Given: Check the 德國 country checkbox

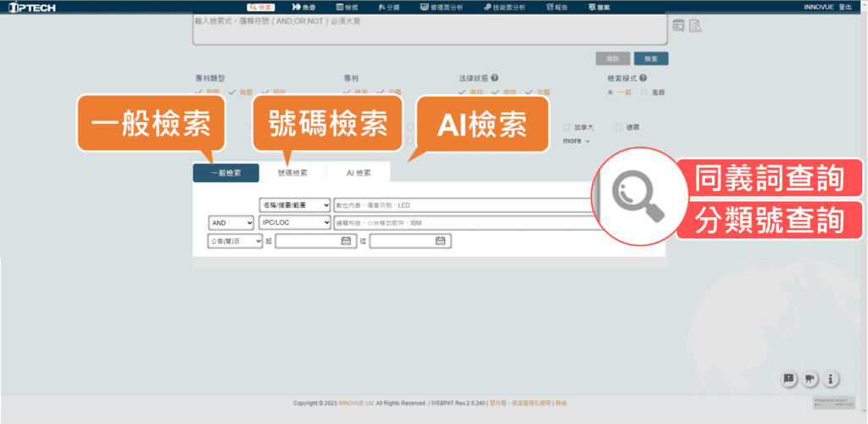Looking at the screenshot, I should [619, 127].
